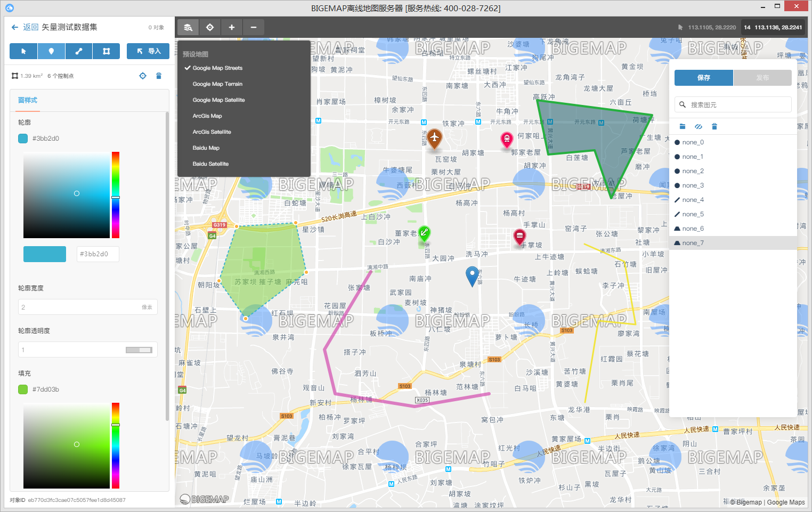The width and height of the screenshot is (812, 512).
Task: Zoom in with the plus button
Action: pyautogui.click(x=232, y=27)
